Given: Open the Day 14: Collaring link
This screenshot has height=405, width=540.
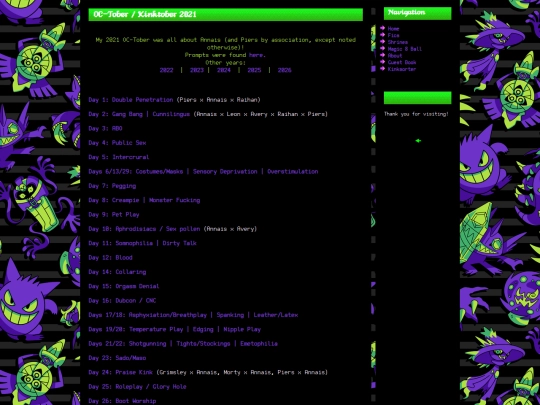Looking at the screenshot, I should click(117, 272).
